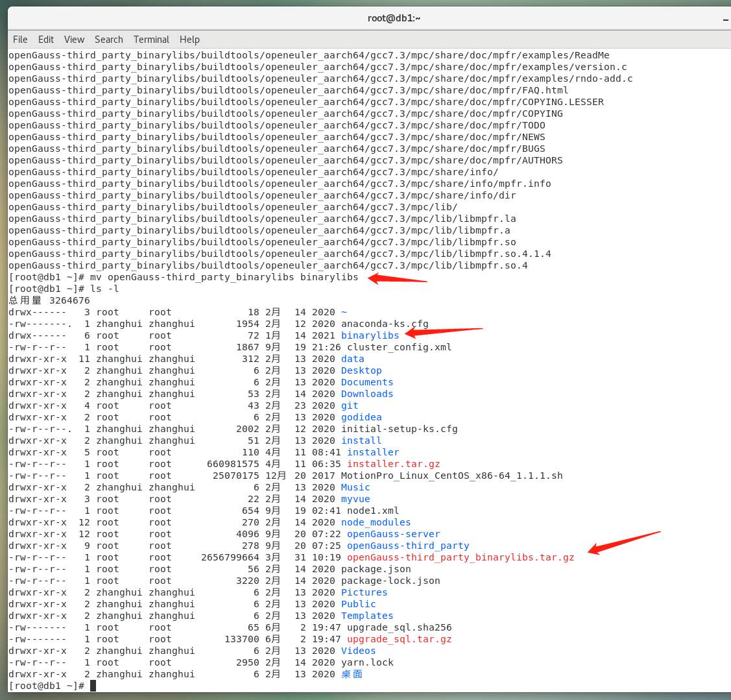Open the Terminal menu
This screenshot has height=700, width=731.
tap(151, 40)
